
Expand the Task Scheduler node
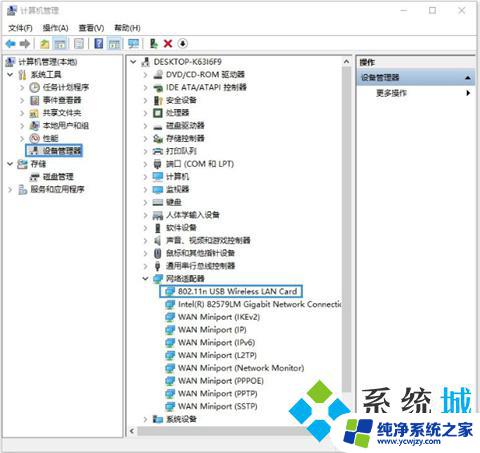(x=22, y=88)
